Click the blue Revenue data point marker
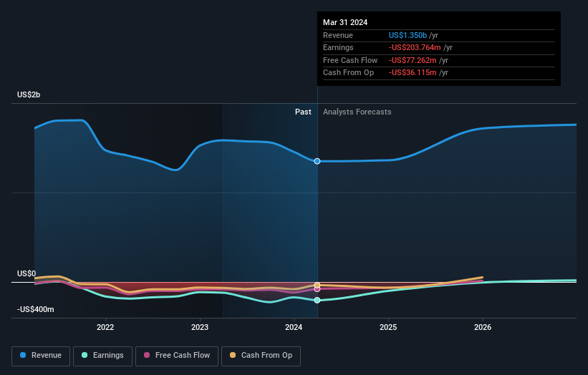Screen dimensions: 588x375 (317, 161)
